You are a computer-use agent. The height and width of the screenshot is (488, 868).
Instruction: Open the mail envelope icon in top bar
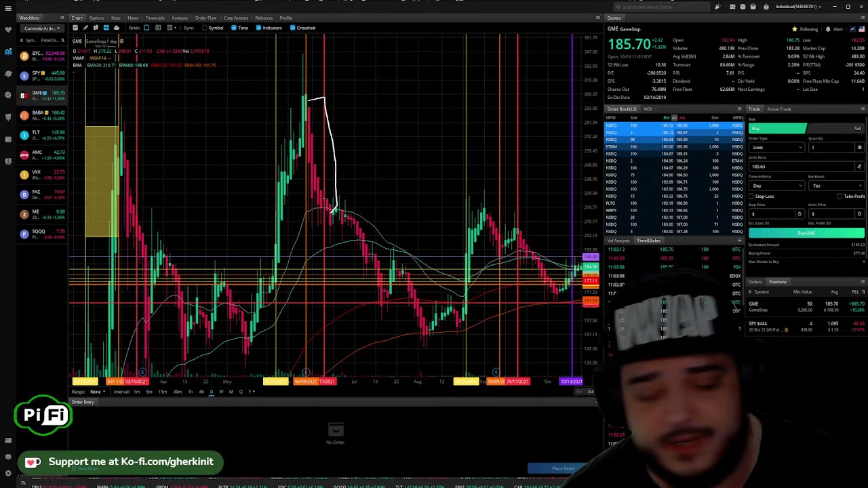pos(732,7)
